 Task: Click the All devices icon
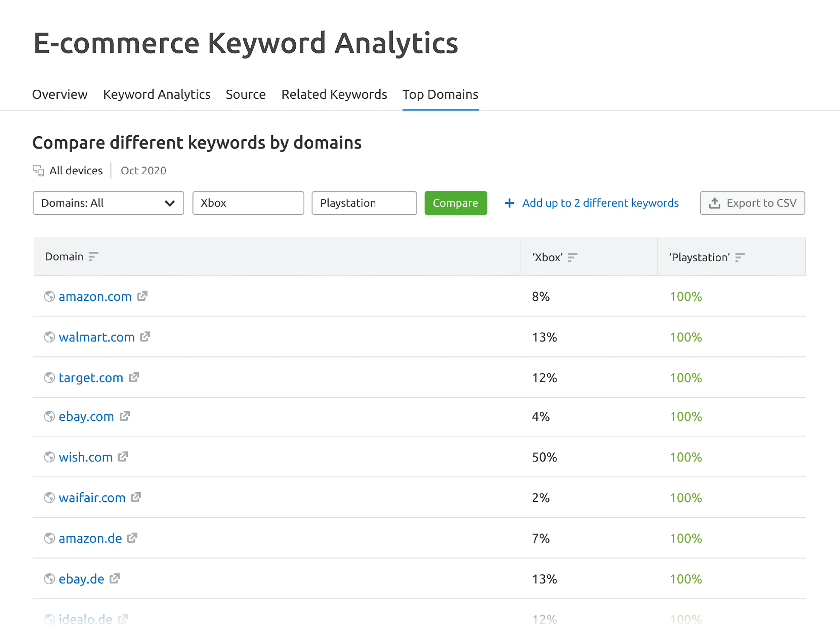[38, 171]
